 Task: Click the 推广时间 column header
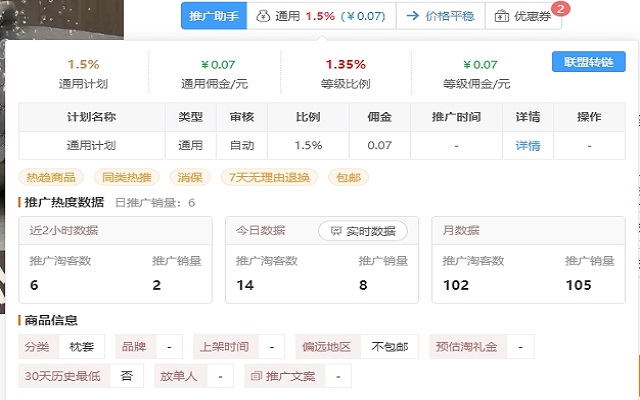[456, 117]
